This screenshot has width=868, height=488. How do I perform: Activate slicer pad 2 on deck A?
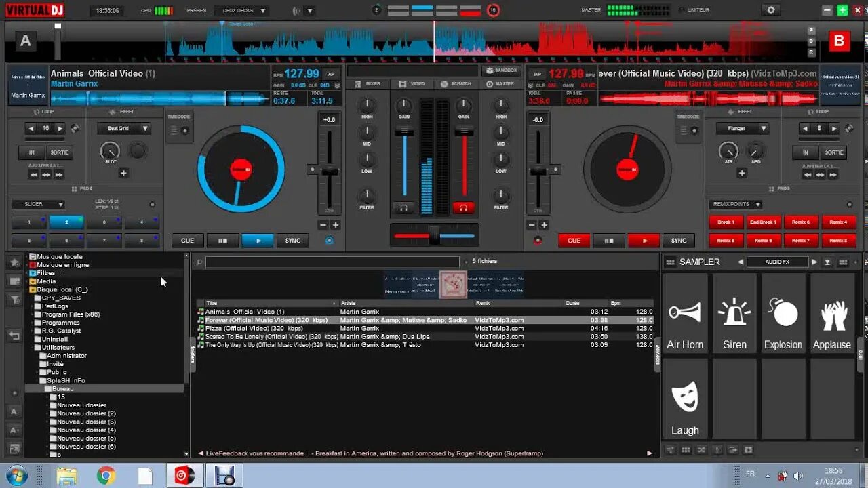(66, 222)
